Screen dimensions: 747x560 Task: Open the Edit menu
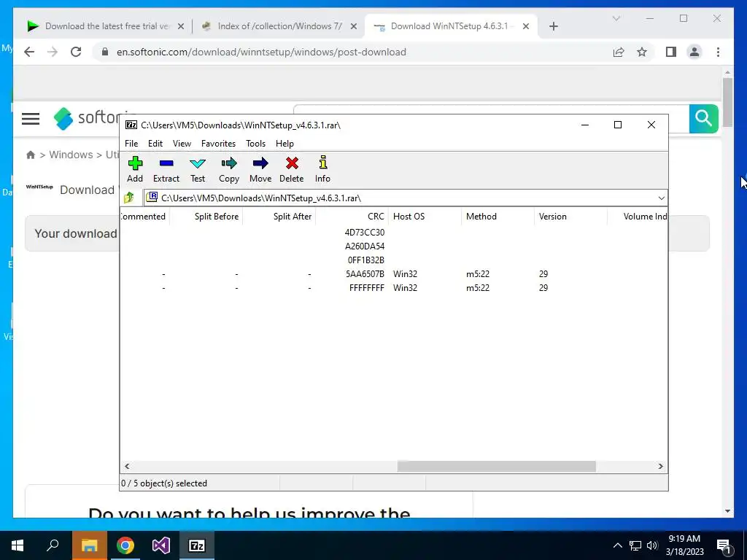[x=155, y=144]
